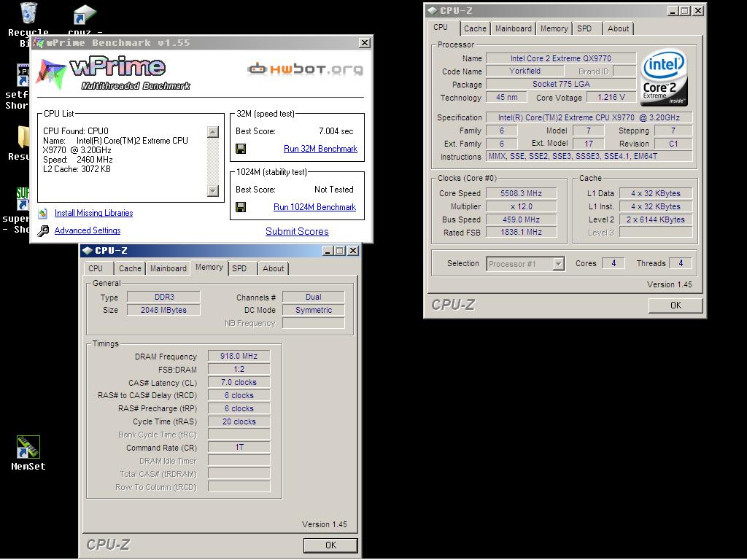Open the setf shortcut desktop icon
Screen dimensions: 747x560
(23, 75)
